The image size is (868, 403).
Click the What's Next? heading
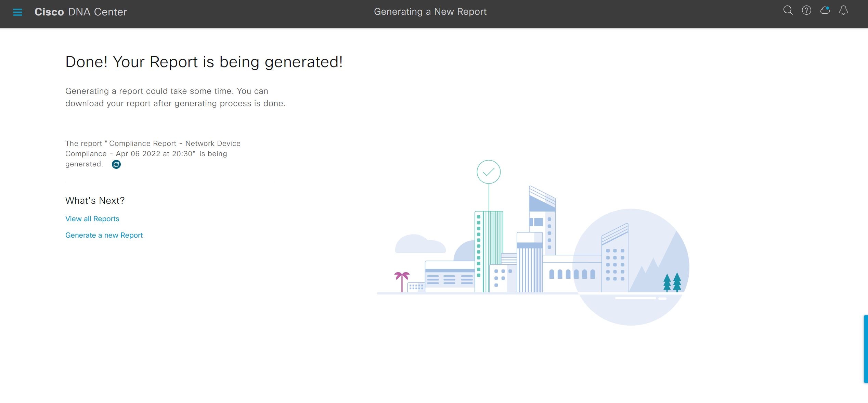pyautogui.click(x=95, y=201)
